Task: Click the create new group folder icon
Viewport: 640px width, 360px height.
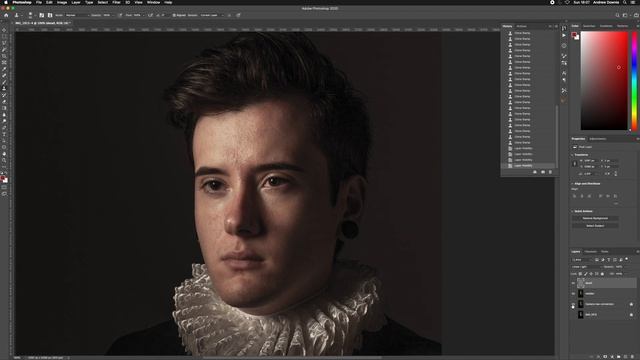Action: 618,357
